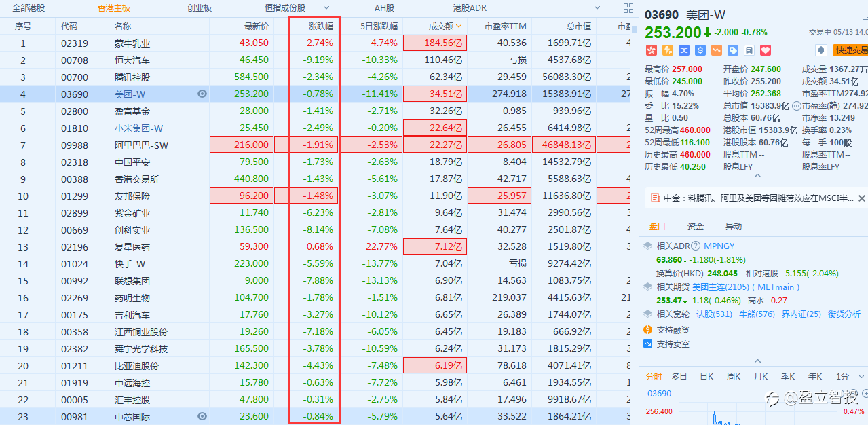
Task: Click the orange lightning level-2 quote icon
Action: (x=667, y=50)
